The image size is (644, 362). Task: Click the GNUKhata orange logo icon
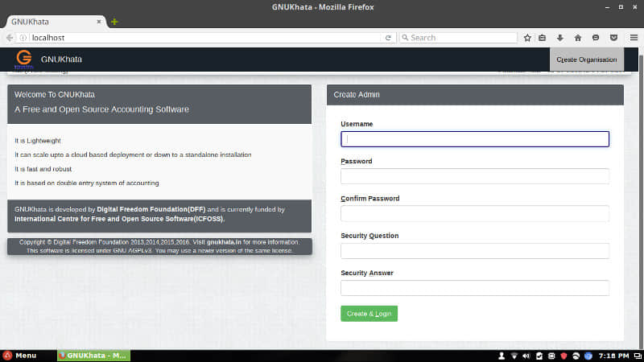tap(24, 59)
